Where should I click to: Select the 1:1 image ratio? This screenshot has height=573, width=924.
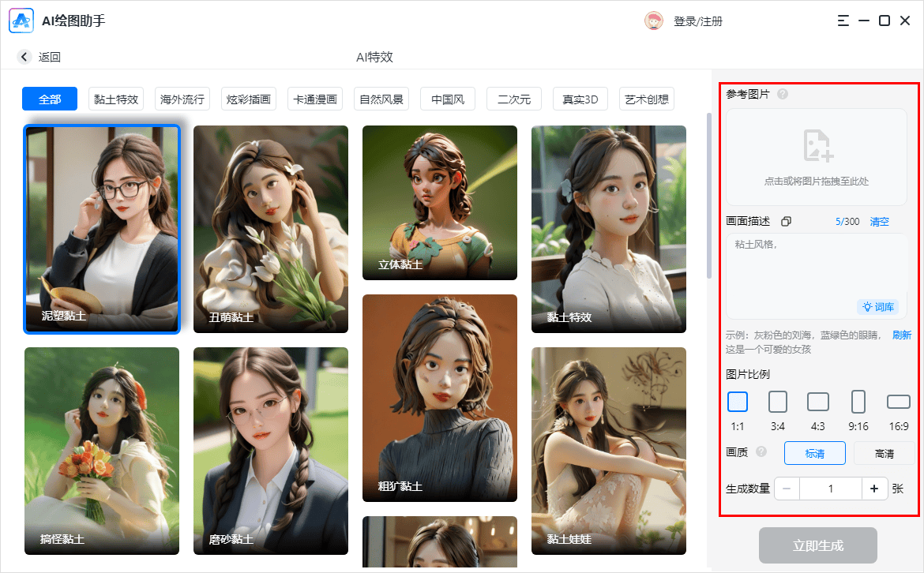point(738,403)
